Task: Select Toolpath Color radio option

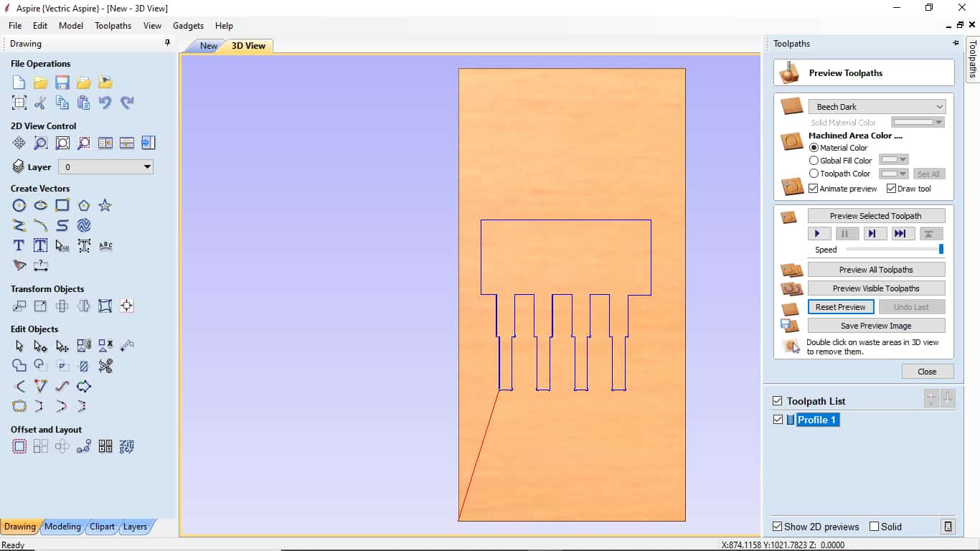Action: [814, 174]
